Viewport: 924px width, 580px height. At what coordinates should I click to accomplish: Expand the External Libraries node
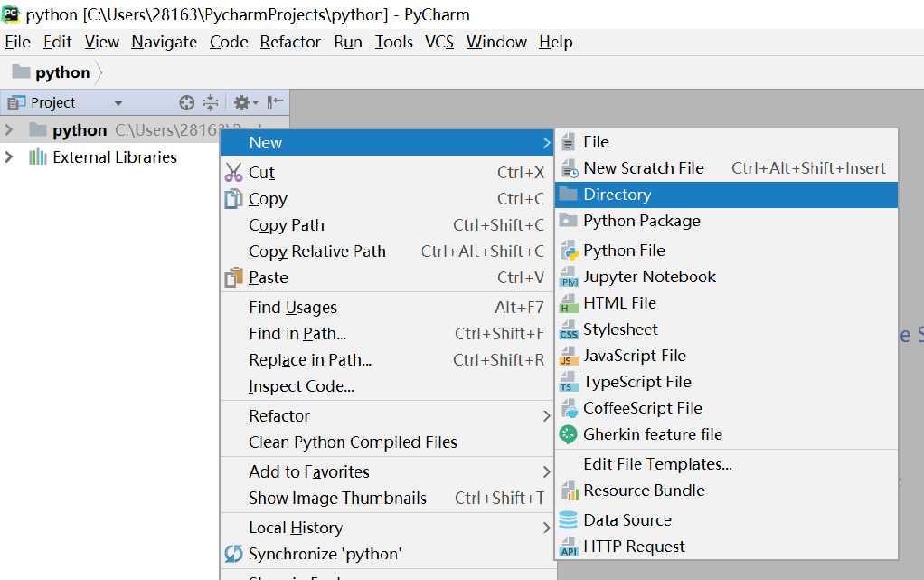[9, 157]
